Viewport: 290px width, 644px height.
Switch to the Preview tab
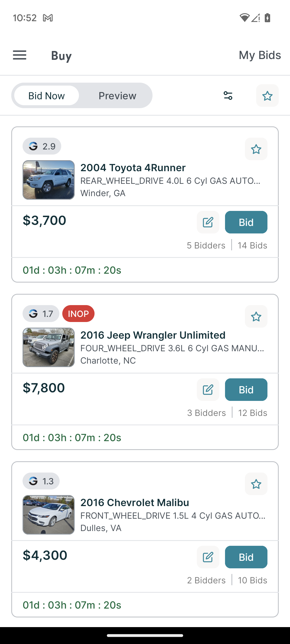(x=117, y=96)
